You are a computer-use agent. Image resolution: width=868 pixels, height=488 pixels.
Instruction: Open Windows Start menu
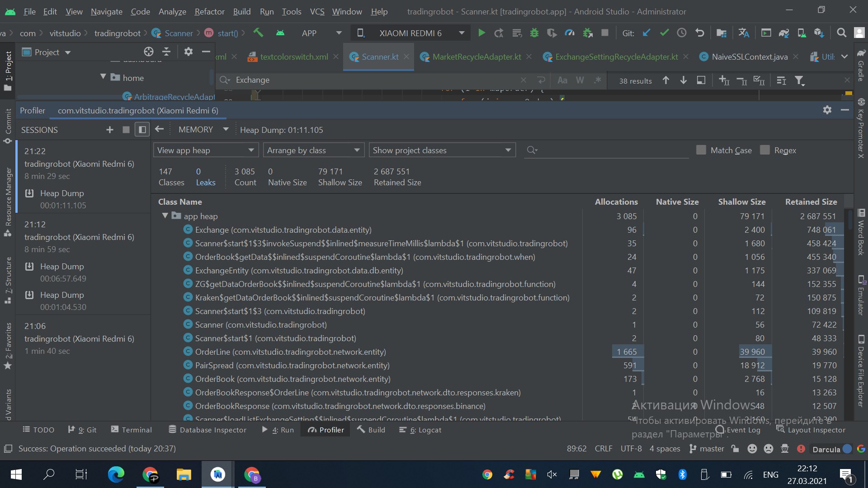click(16, 474)
